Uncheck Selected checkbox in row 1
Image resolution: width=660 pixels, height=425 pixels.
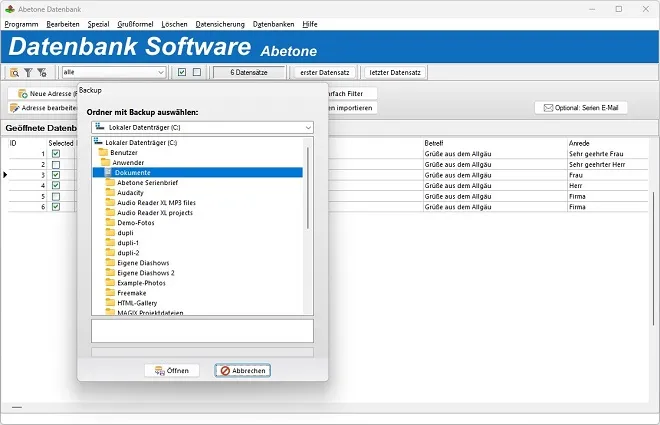tap(56, 154)
